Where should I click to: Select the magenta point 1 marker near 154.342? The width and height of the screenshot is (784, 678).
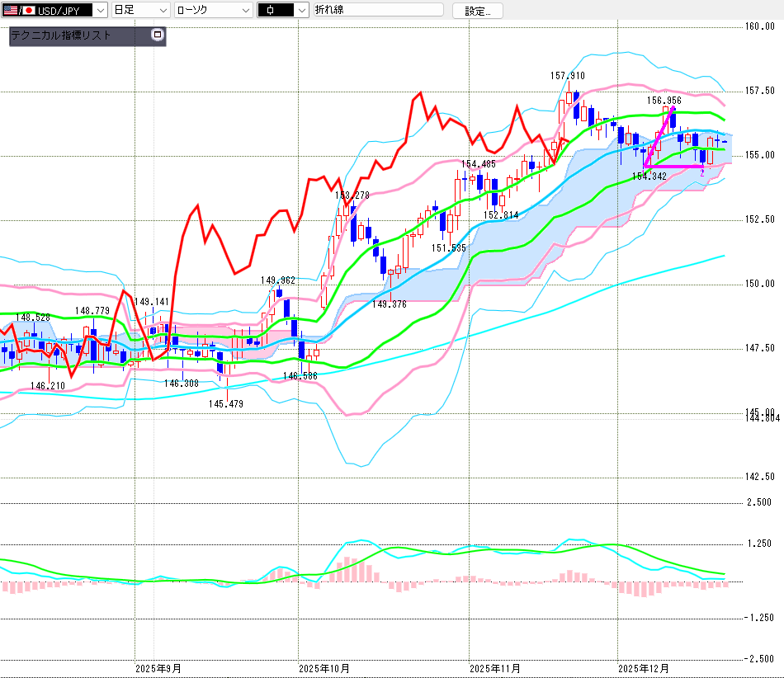click(x=645, y=167)
